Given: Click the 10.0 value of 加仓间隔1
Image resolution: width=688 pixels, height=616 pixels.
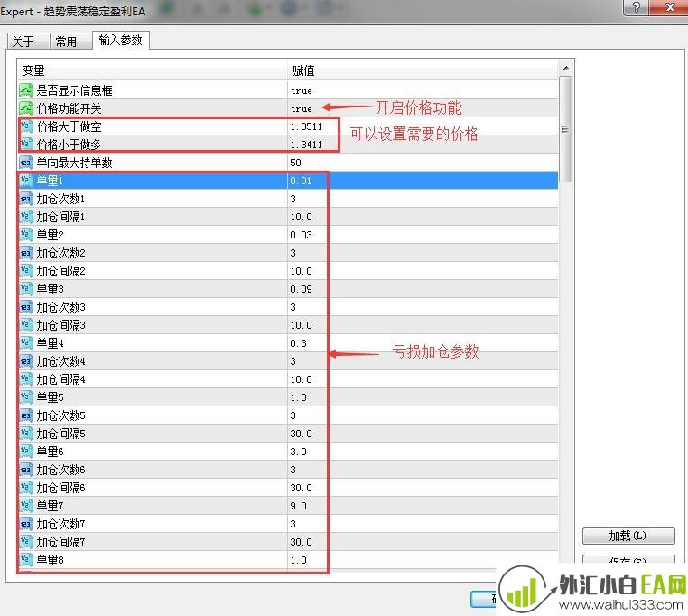Looking at the screenshot, I should click(x=301, y=217).
